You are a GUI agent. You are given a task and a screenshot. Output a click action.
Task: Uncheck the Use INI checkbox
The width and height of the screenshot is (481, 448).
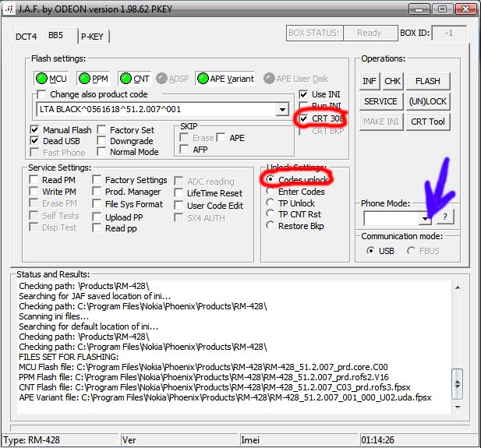(303, 94)
